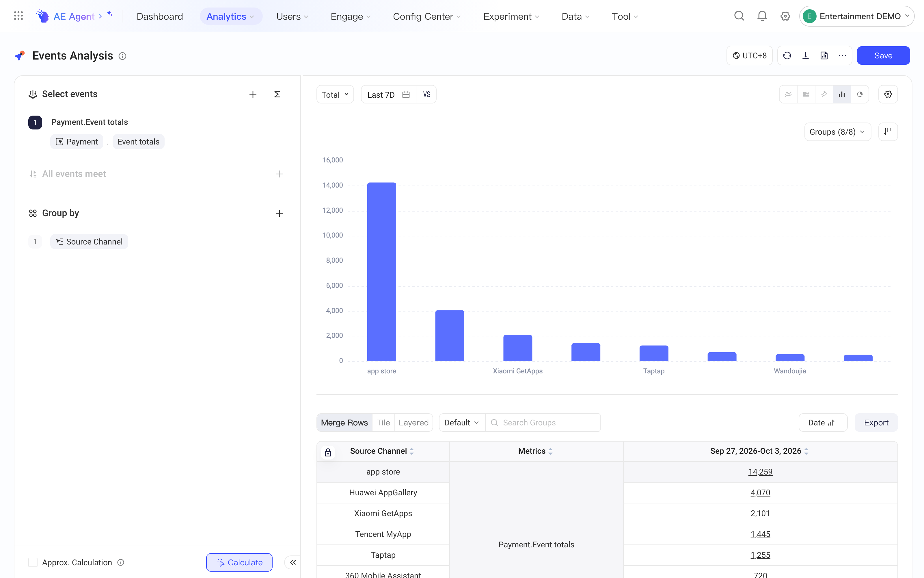Select the Tile table view
Viewport: 924px width, 578px height.
coord(383,423)
